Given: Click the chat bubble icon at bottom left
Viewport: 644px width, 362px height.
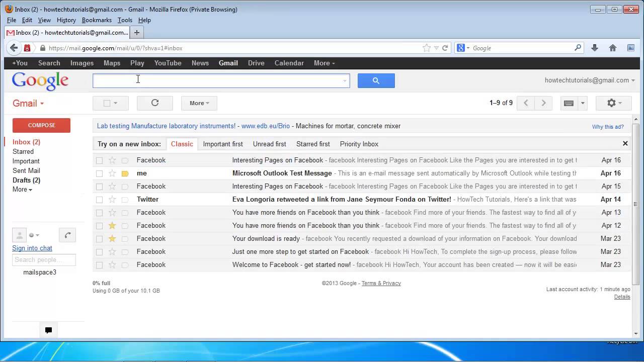Looking at the screenshot, I should coord(48,330).
